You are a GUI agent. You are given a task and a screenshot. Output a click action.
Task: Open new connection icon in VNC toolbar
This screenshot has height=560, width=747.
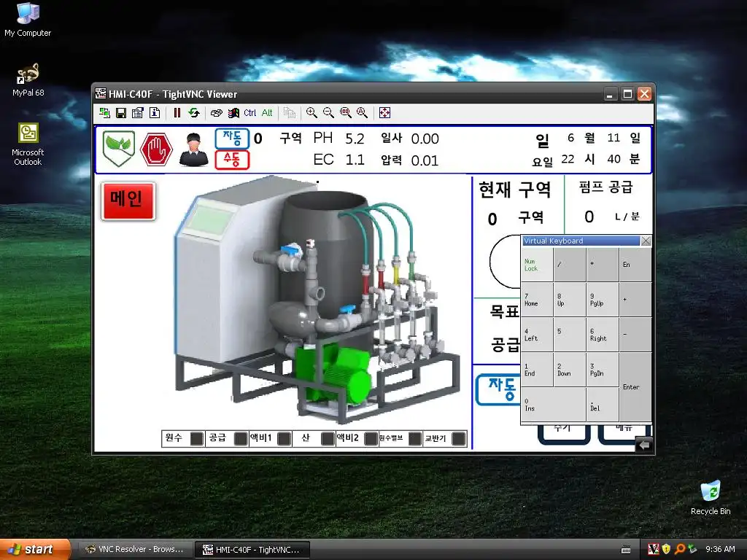pos(104,113)
